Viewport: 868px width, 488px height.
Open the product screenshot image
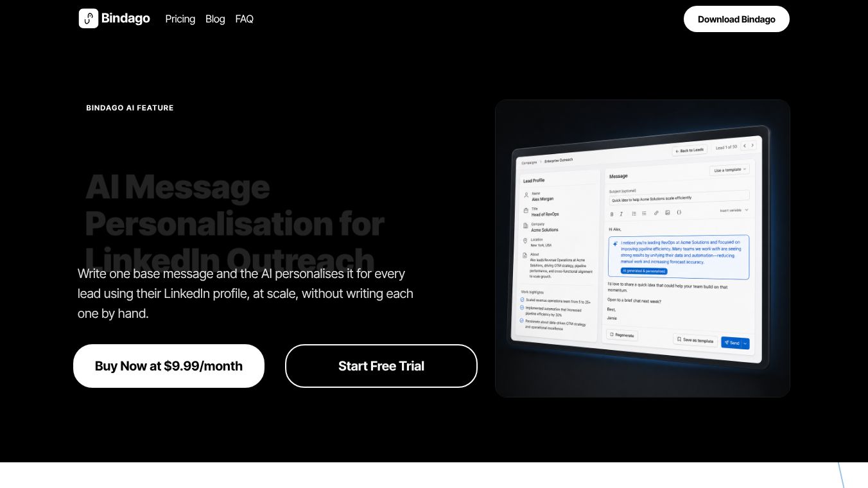(643, 248)
